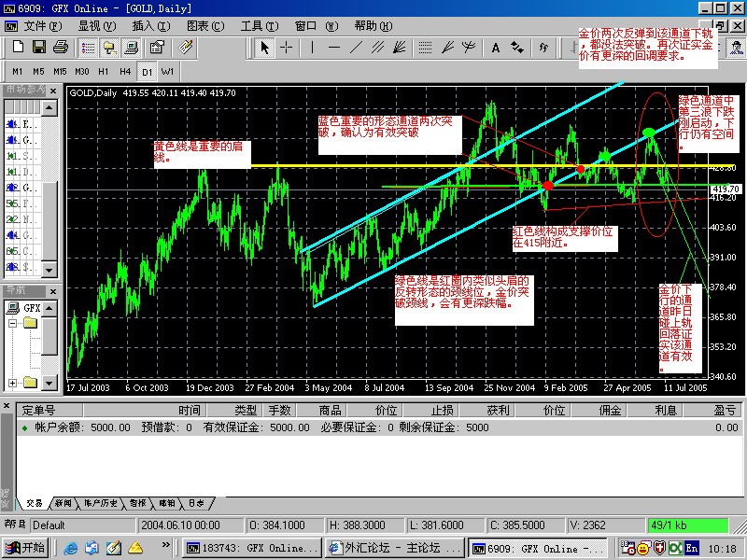Close the market watch panel
747x560 pixels.
pos(53,91)
